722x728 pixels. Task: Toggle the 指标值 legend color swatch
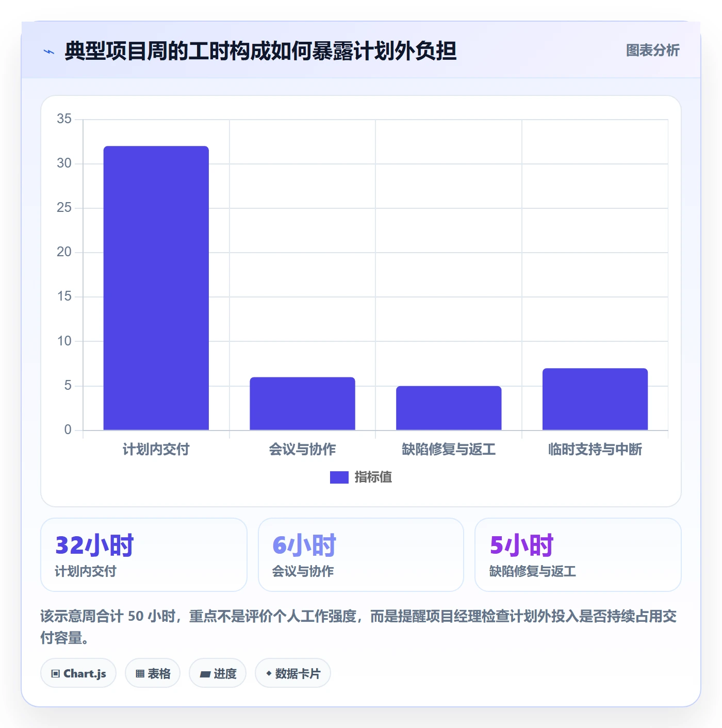(339, 477)
